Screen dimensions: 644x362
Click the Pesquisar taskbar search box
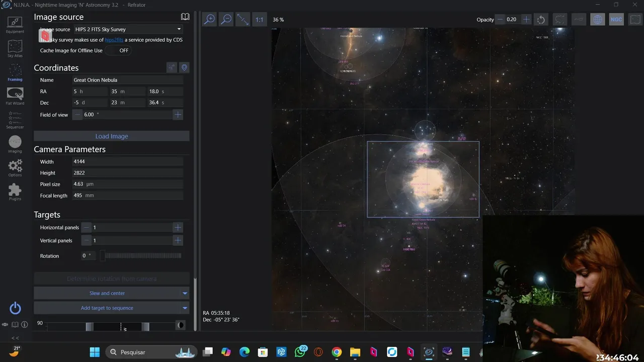pos(151,352)
